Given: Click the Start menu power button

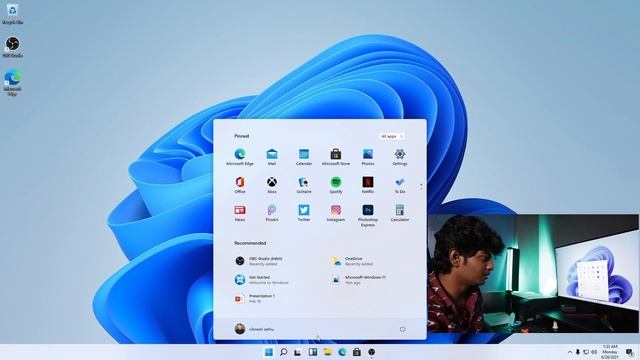Looking at the screenshot, I should pos(402,329).
